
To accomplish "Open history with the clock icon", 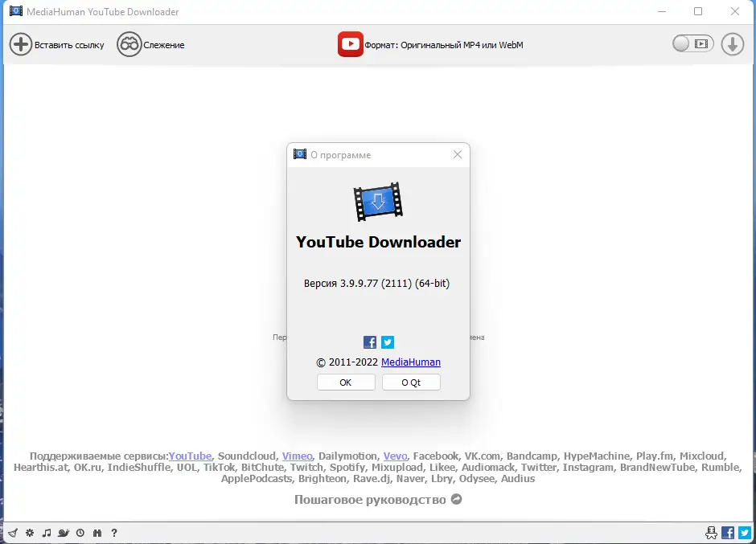I will click(80, 533).
